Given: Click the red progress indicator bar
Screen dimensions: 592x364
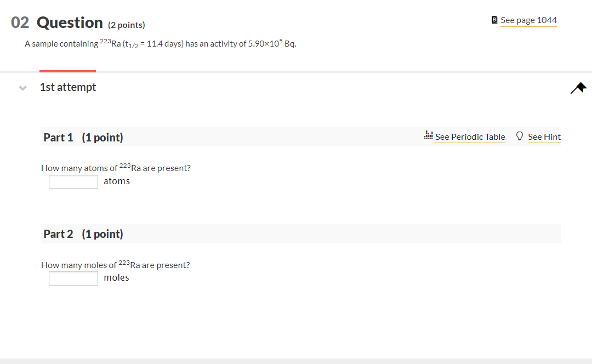Looking at the screenshot, I should pos(67,70).
